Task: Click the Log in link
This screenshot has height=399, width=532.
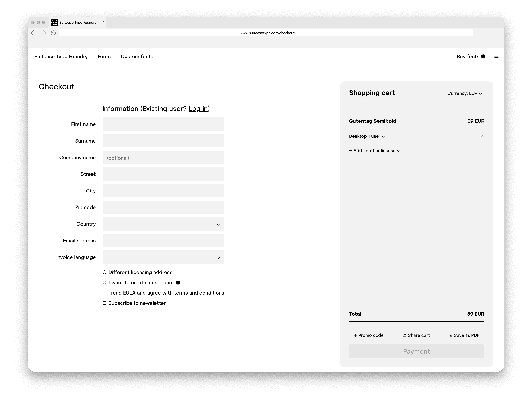Action: (198, 109)
